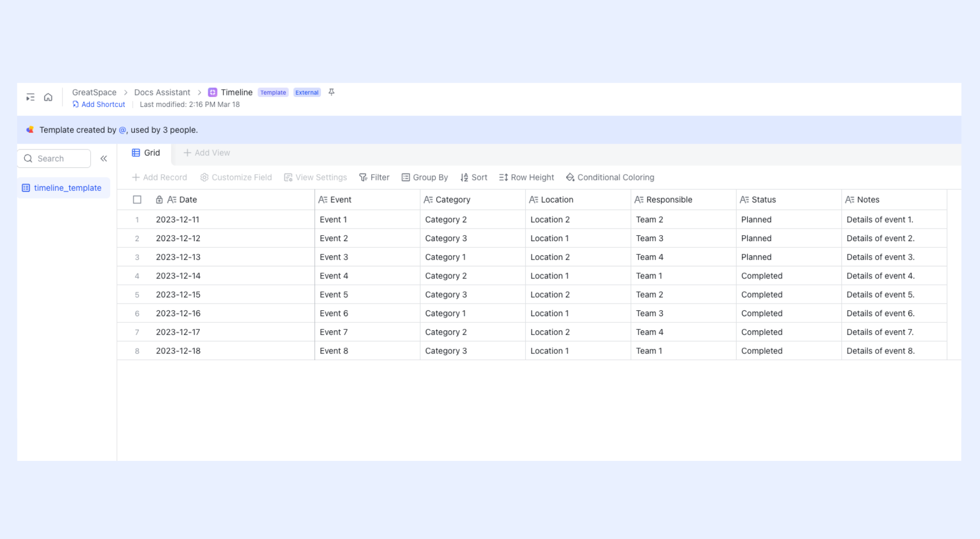Click the Notes column header
Viewport: 980px width, 539px height.
(895, 200)
